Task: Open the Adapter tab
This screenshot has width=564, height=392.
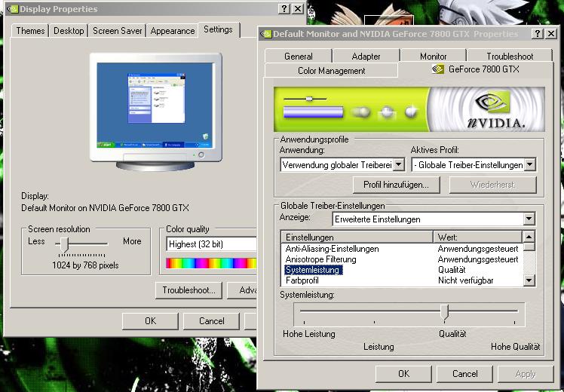Action: click(366, 56)
